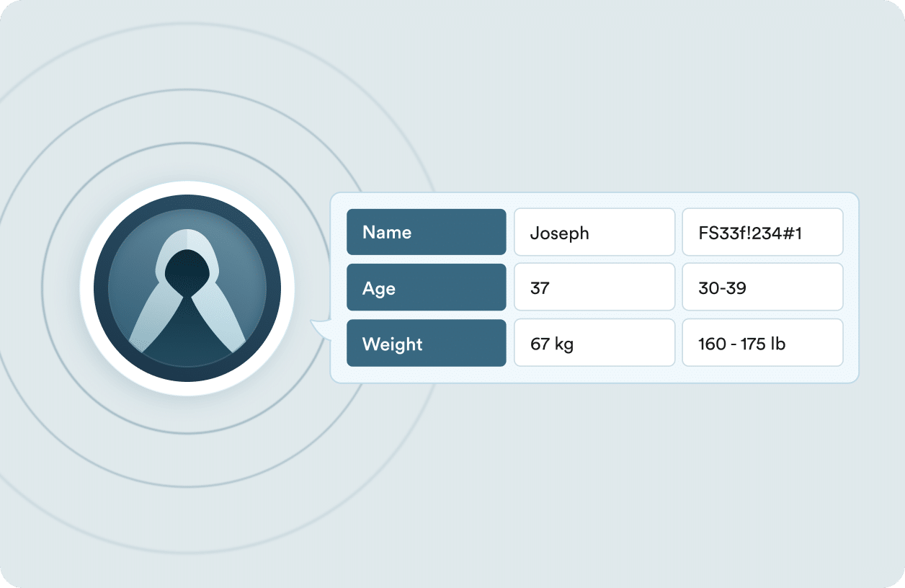The height and width of the screenshot is (588, 905).
Task: Click the 160 - 175 lb weight range field
Action: (x=762, y=343)
